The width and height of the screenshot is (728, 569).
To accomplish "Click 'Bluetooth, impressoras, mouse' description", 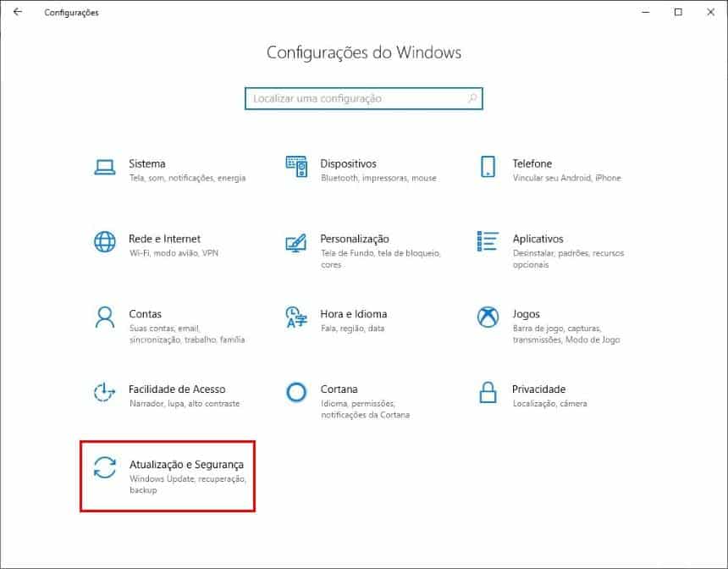I will coord(378,178).
